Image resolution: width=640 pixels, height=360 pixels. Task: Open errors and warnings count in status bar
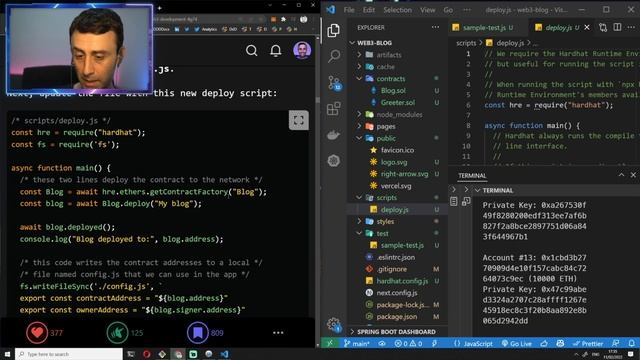click(408, 344)
